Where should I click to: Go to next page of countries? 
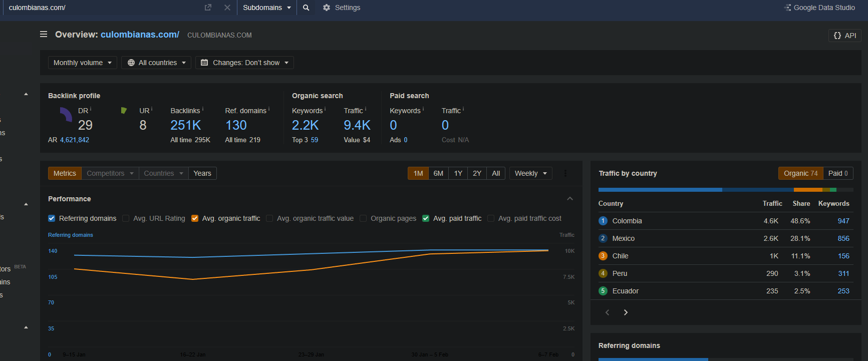point(626,312)
